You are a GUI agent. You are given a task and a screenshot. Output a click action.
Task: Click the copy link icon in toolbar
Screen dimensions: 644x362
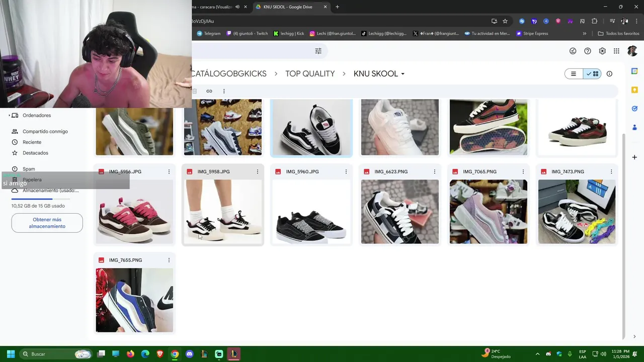209,91
